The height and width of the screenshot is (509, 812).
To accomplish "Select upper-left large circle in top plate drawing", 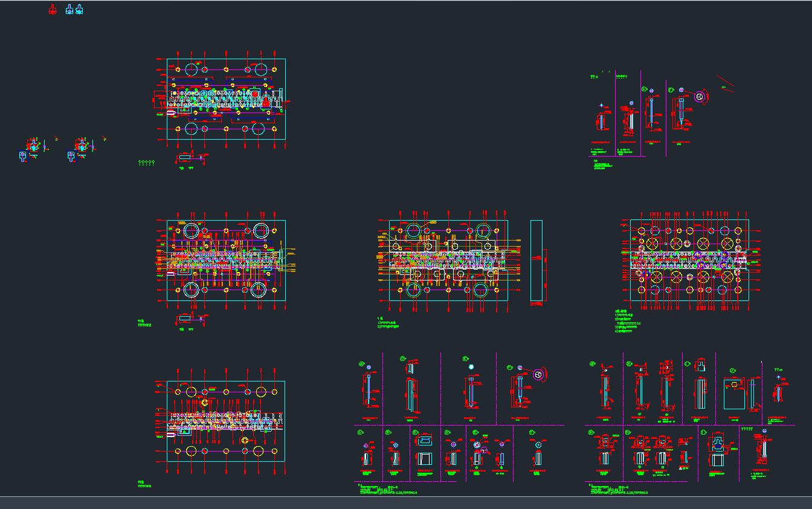I will [x=192, y=69].
